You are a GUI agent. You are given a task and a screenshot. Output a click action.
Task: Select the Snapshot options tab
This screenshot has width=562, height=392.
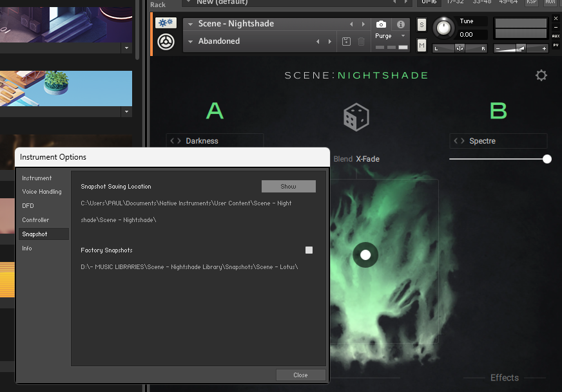tap(43, 234)
